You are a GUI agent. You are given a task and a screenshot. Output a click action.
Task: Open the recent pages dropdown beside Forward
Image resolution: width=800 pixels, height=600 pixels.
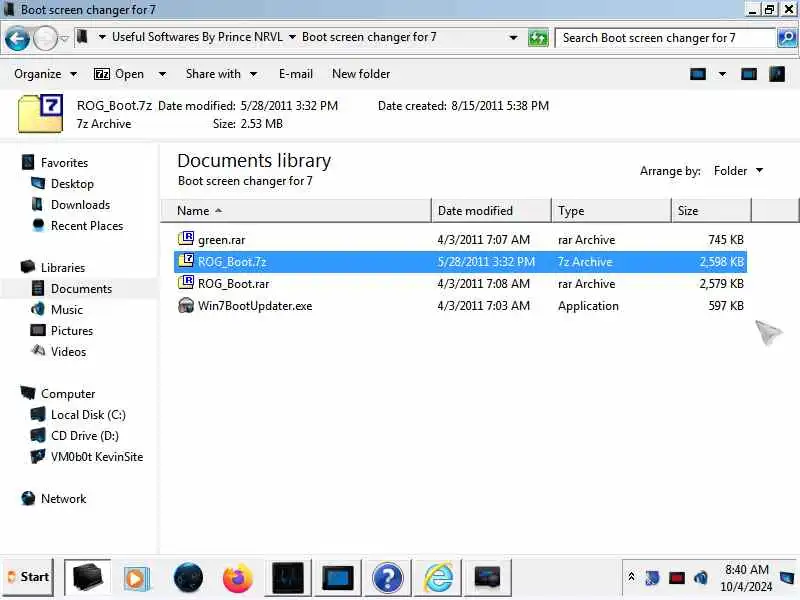[64, 38]
